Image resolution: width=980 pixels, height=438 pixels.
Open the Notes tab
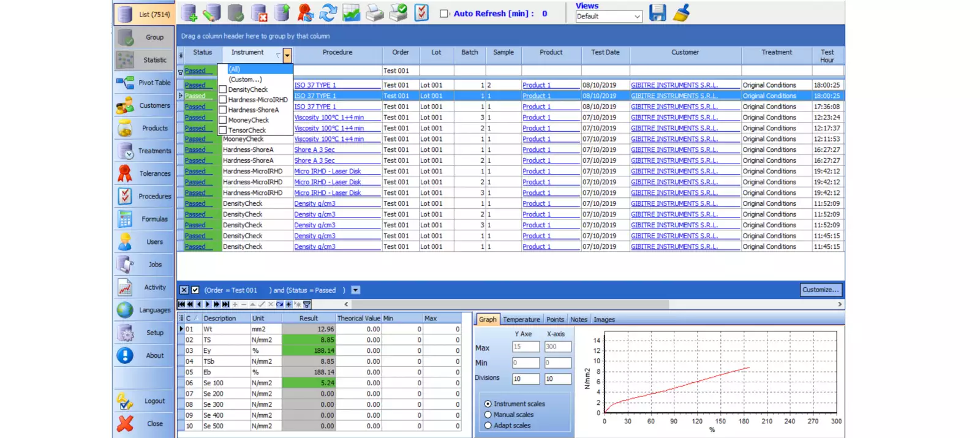pos(578,320)
